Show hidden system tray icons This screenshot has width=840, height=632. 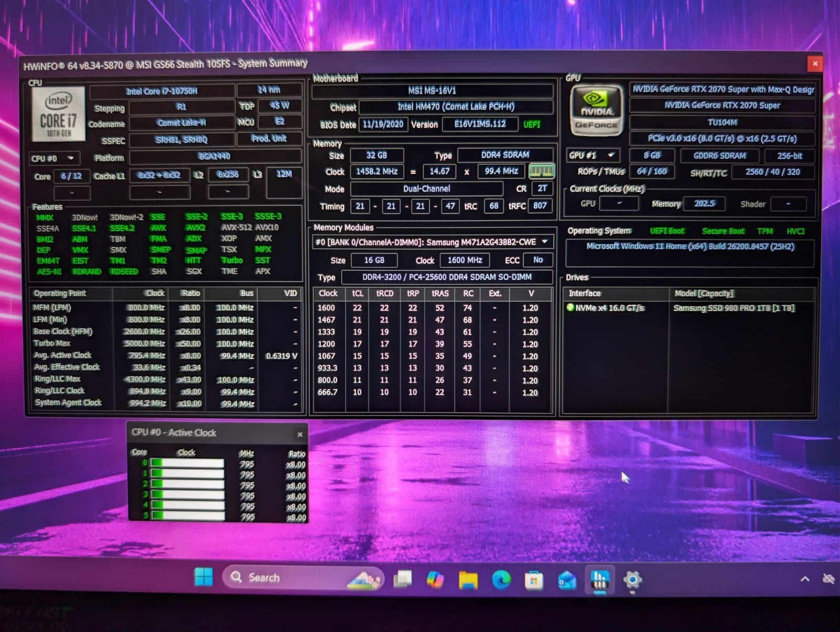point(805,579)
